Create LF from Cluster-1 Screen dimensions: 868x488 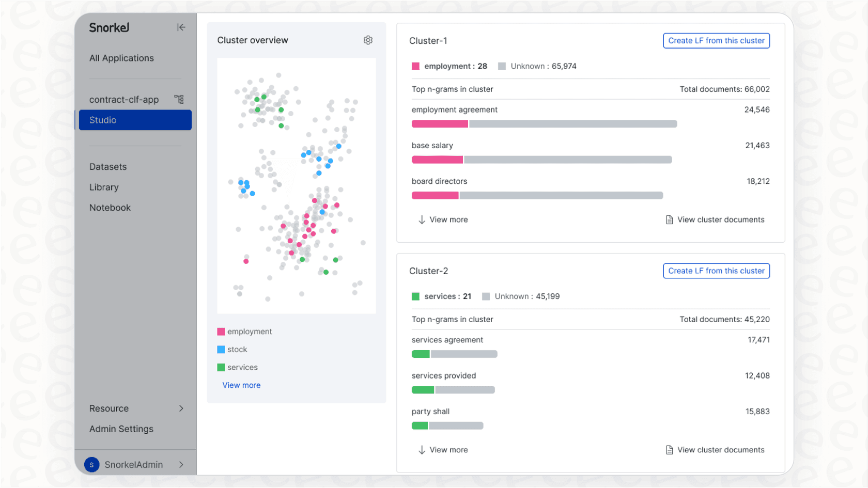[716, 41]
